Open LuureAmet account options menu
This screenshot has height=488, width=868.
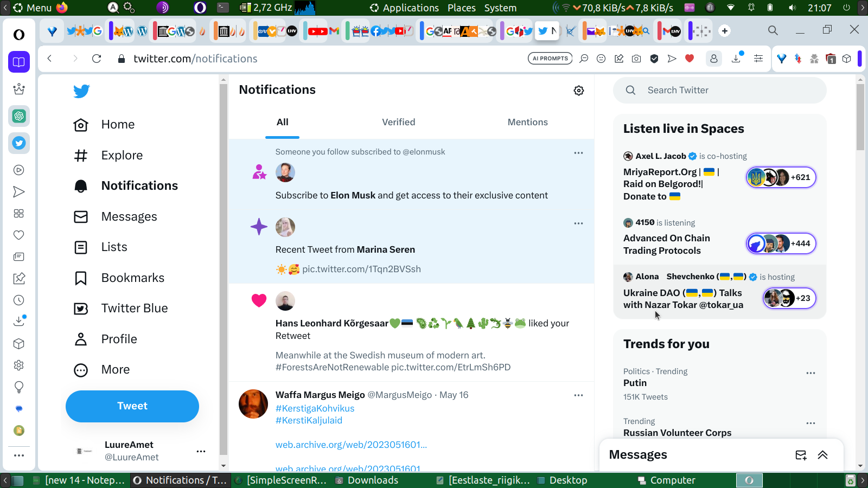click(x=201, y=451)
